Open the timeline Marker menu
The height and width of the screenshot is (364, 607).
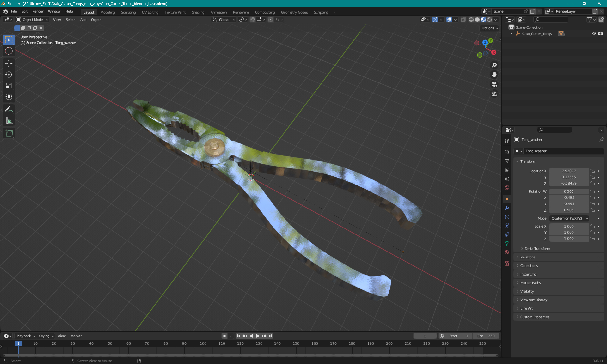[76, 336]
